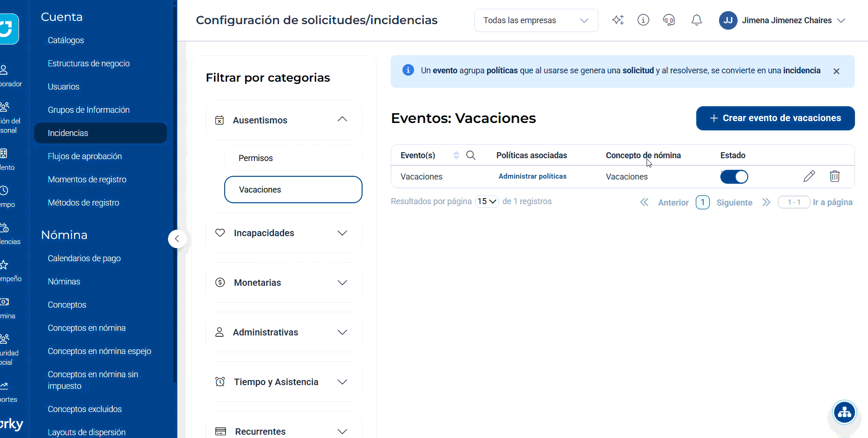Viewport: 868px width, 438px height.
Task: Close the blue info banner
Action: pyautogui.click(x=836, y=71)
